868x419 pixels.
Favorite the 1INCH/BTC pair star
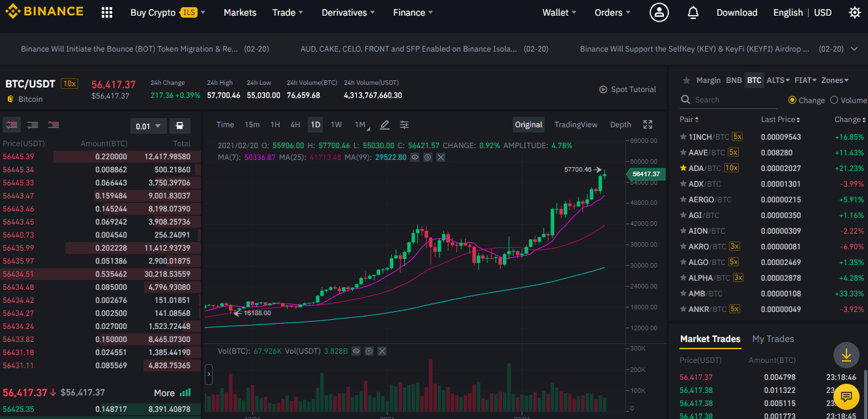[x=684, y=137]
